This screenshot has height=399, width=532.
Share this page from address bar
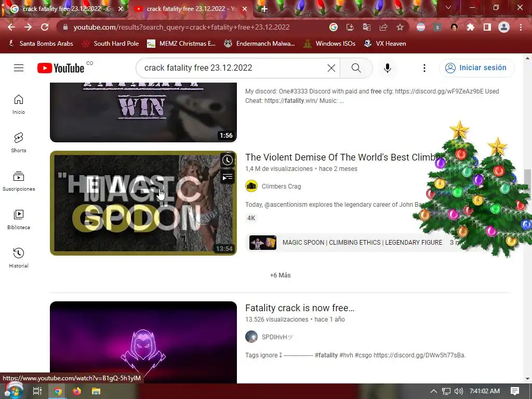(x=383, y=27)
